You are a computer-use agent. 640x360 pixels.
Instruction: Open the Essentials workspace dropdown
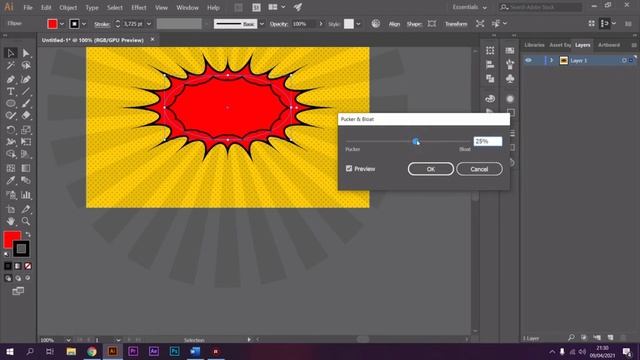click(x=470, y=7)
